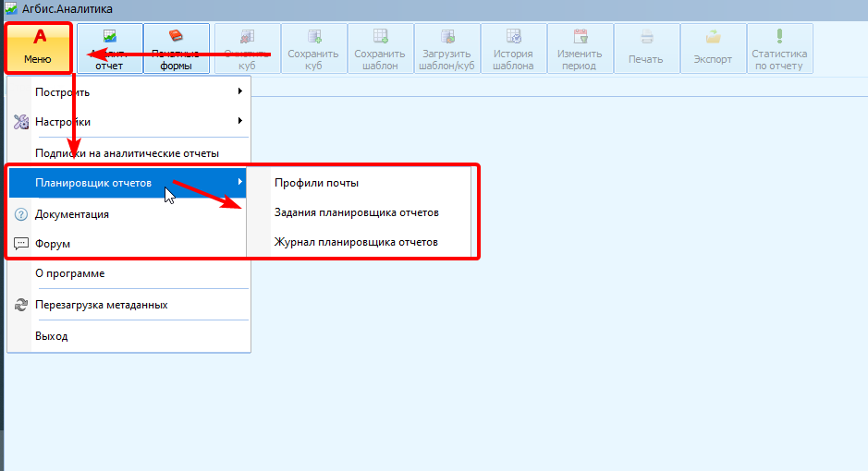Click the Форум speech bubble icon

(21, 244)
